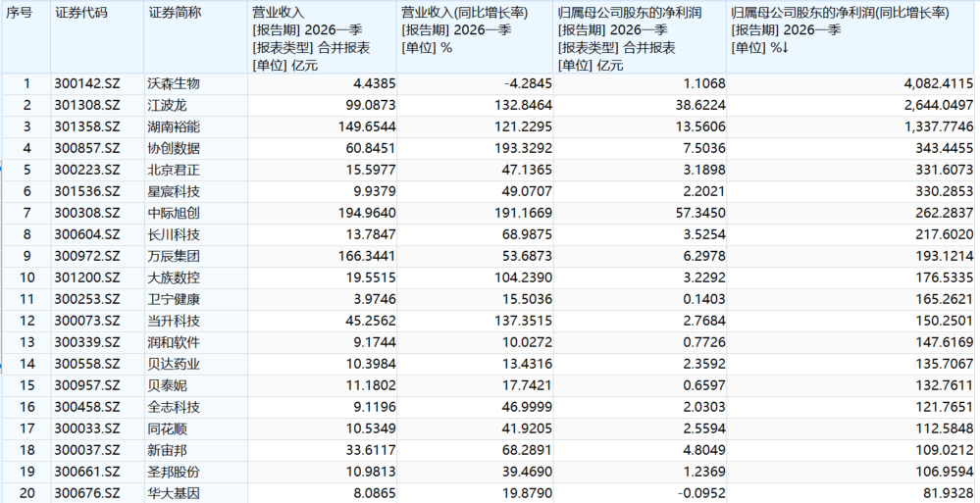Select the growth rate value 1,337.7746
The height and width of the screenshot is (503, 980).
[939, 126]
